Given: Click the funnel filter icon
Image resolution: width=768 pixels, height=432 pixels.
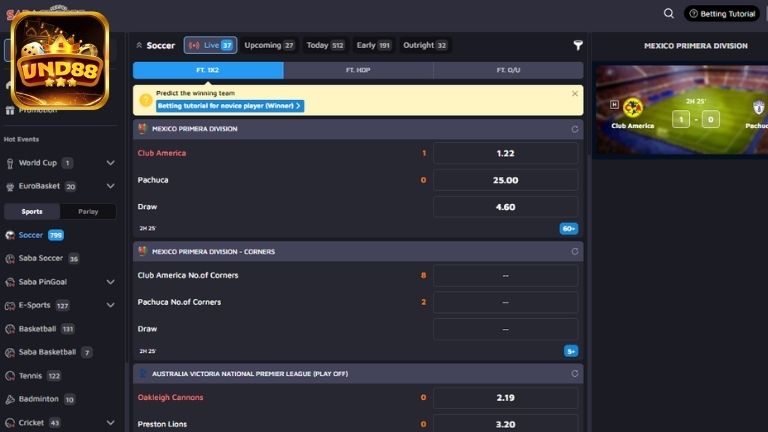Looking at the screenshot, I should coord(577,45).
